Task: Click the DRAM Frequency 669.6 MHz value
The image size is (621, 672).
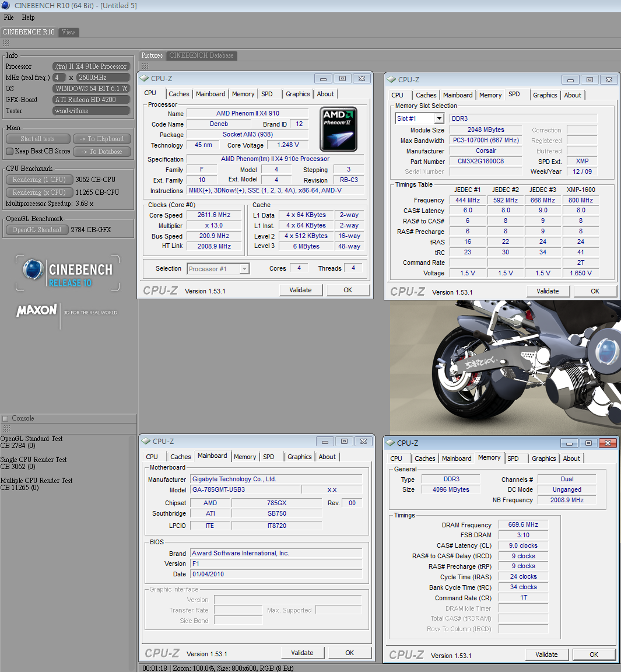Action: pos(524,524)
